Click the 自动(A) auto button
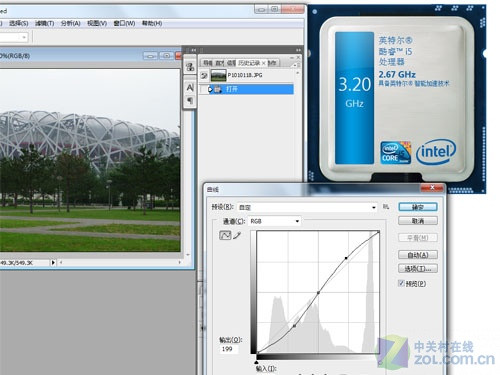 pos(418,255)
